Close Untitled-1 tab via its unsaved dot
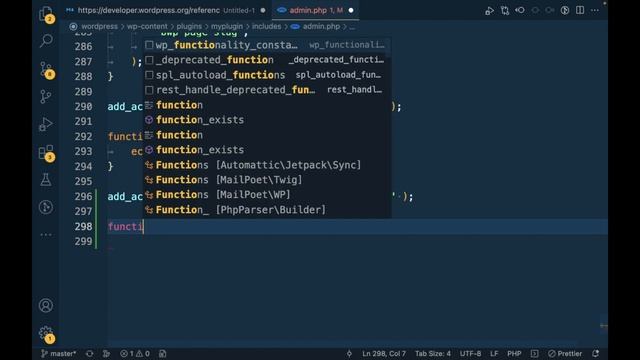The image size is (640, 360). pos(263,10)
